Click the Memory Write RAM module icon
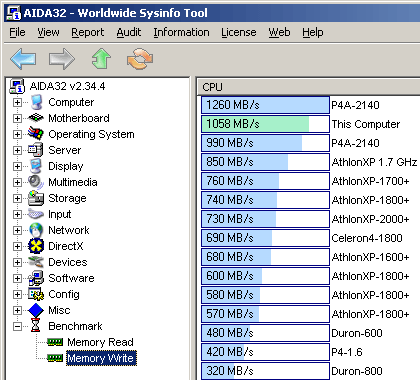The height and width of the screenshot is (380, 420). click(x=55, y=358)
